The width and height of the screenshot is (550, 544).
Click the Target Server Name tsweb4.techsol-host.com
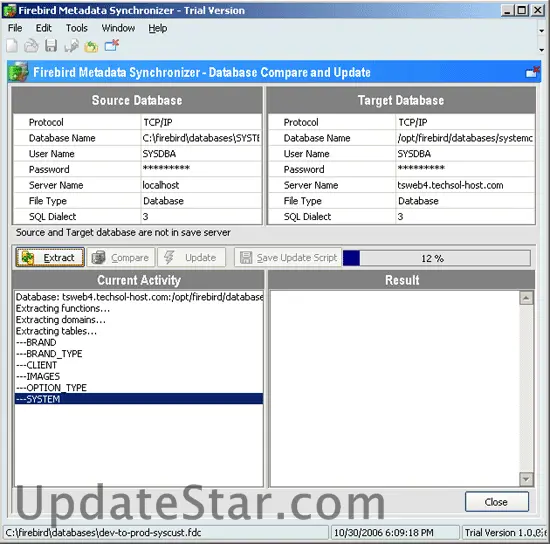pyautogui.click(x=465, y=185)
